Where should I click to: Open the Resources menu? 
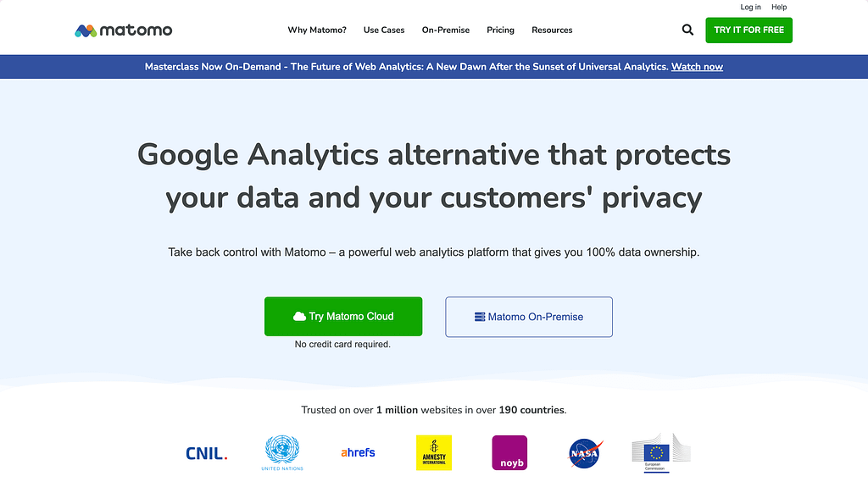click(x=552, y=30)
